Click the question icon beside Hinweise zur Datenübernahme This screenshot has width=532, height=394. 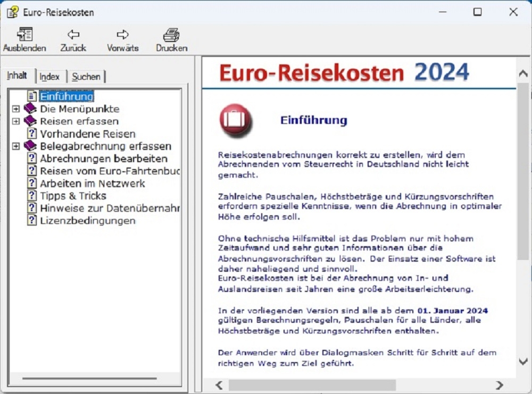32,208
